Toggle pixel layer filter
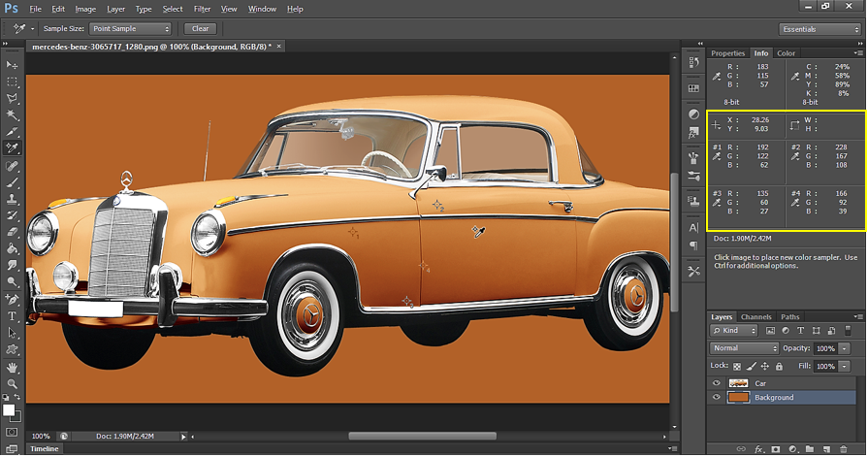Image resolution: width=868 pixels, height=457 pixels. tap(770, 331)
